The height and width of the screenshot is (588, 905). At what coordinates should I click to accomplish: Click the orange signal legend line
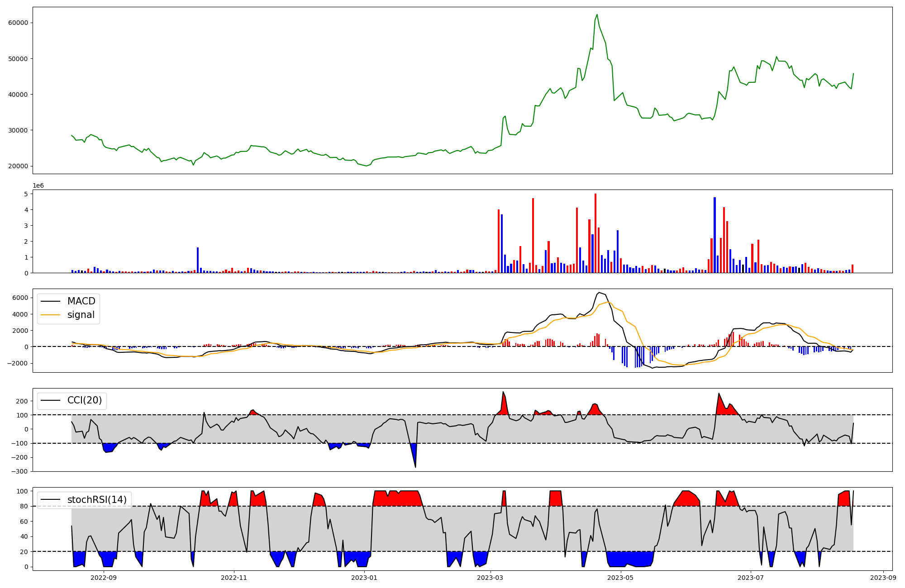tap(50, 315)
